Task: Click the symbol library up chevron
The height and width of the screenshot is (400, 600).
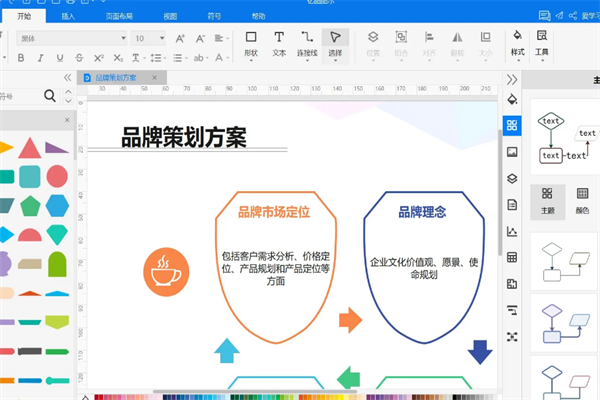Action: 68,91
